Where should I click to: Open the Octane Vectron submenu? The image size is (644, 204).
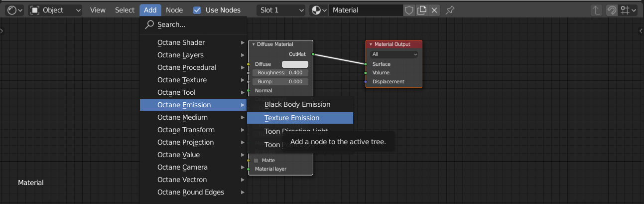193,180
